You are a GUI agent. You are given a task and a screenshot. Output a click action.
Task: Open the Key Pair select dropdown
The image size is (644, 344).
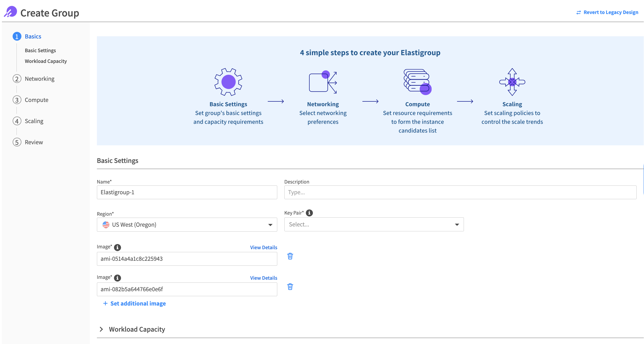coord(374,224)
